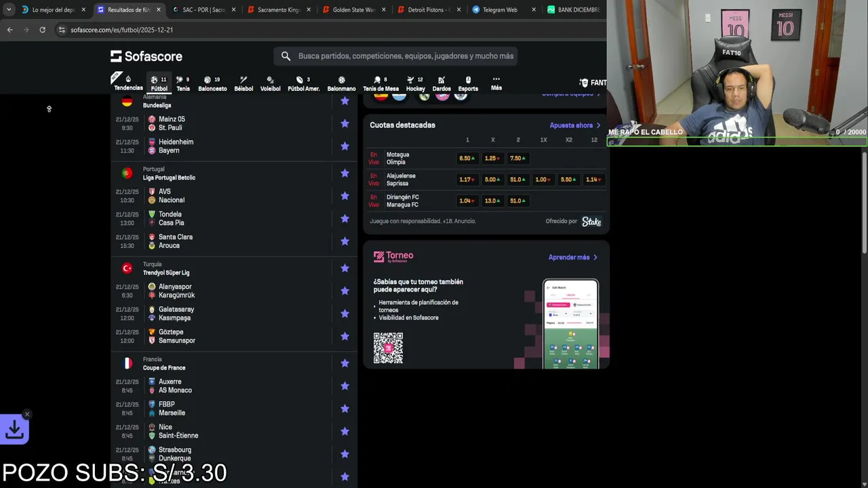Toggle favorite star for Trendyol Süper Lig
Viewport: 868px width, 488px height.
pyautogui.click(x=344, y=268)
